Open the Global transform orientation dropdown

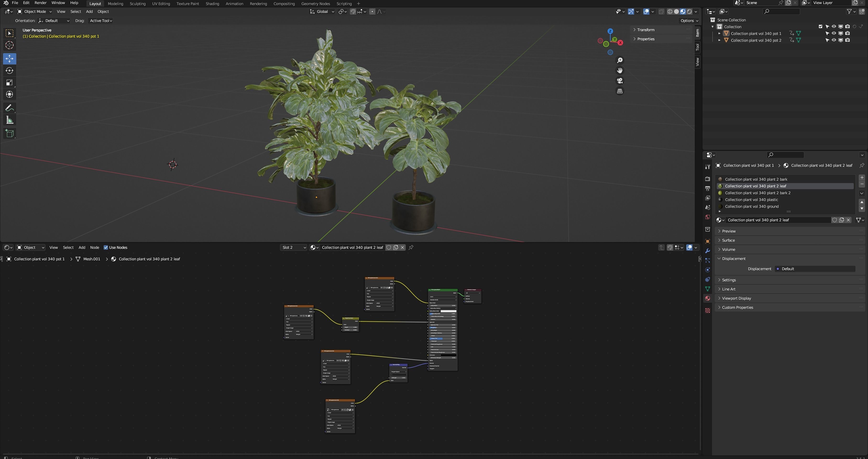[322, 11]
